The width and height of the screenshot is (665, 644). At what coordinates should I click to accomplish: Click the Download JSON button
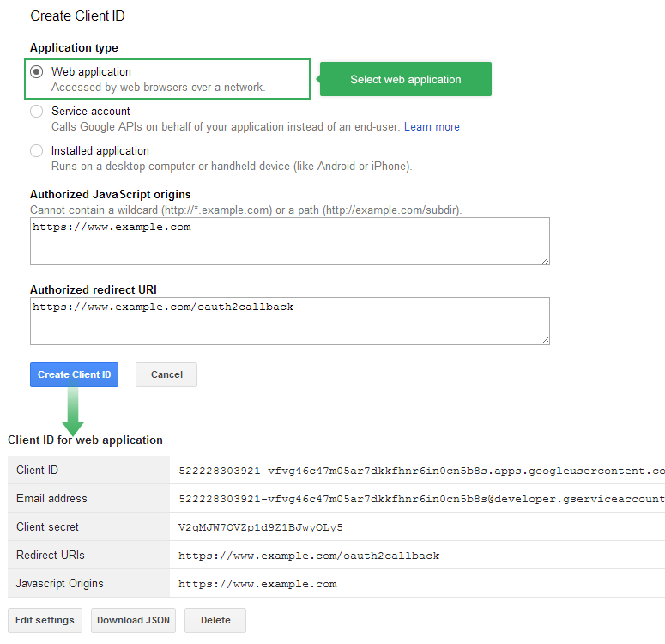click(133, 620)
